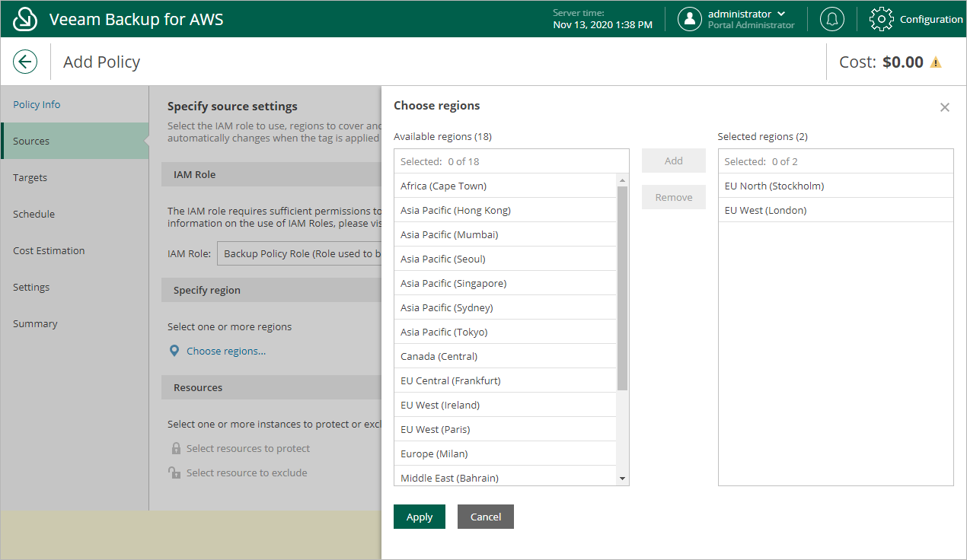Click Select resources to protect link
This screenshot has height=560, width=967.
[248, 448]
